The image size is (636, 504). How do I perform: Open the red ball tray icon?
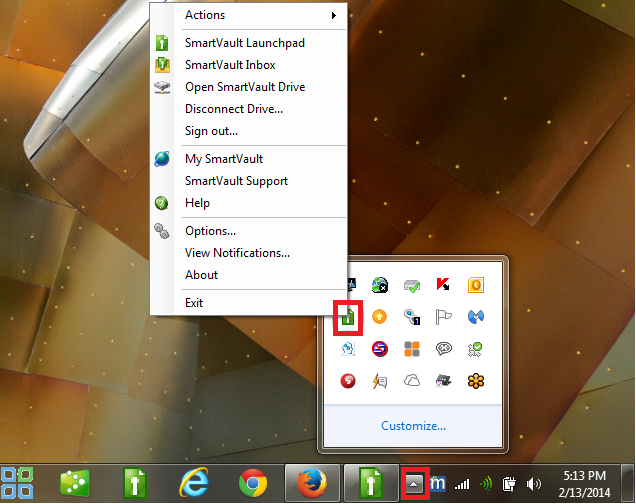pyautogui.click(x=348, y=381)
